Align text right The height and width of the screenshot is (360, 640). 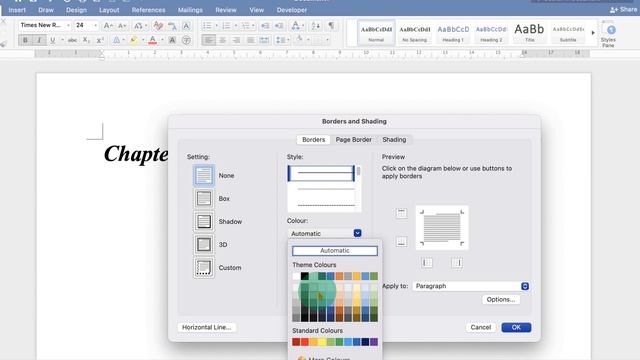coord(237,40)
